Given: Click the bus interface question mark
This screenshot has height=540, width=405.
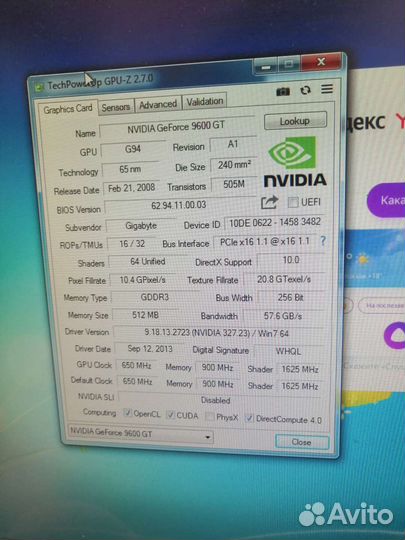Looking at the screenshot, I should point(323,241).
